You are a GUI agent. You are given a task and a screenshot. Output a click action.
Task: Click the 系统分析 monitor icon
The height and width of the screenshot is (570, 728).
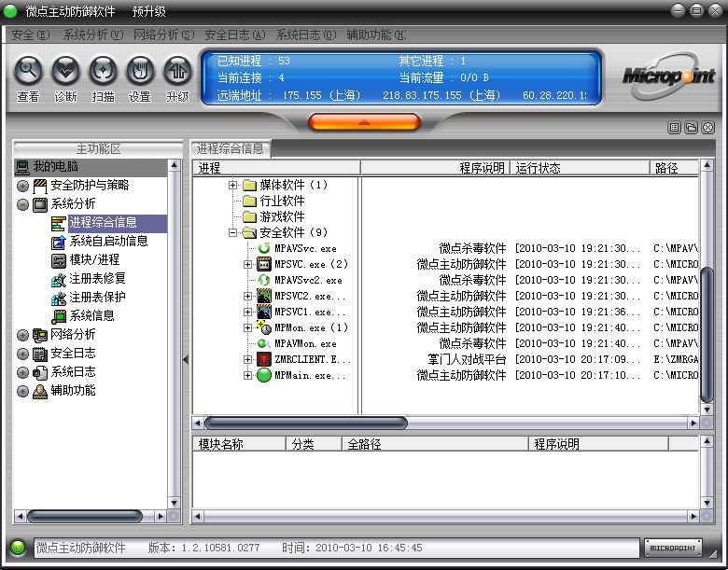pyautogui.click(x=40, y=204)
